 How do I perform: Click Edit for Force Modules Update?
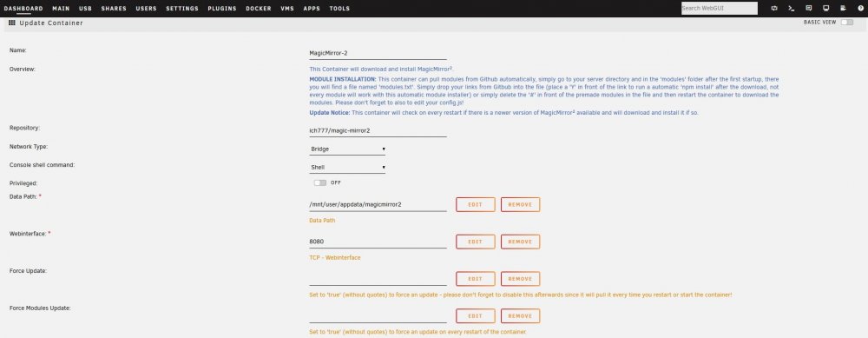[476, 315]
